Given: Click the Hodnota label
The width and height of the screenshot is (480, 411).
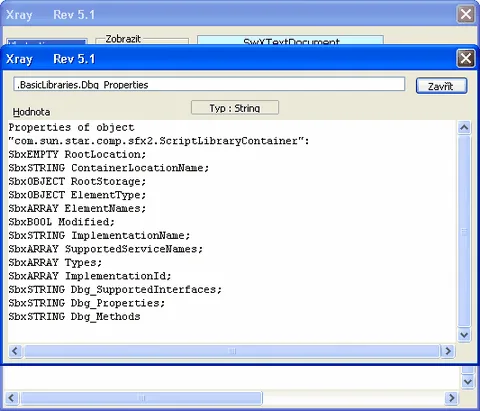Looking at the screenshot, I should point(31,112).
